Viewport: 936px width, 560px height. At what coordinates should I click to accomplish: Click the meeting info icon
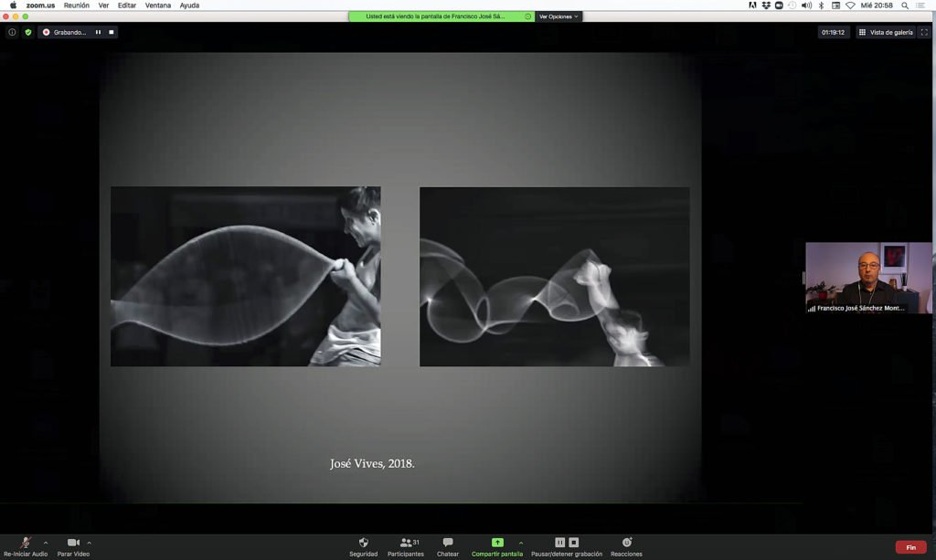point(12,32)
